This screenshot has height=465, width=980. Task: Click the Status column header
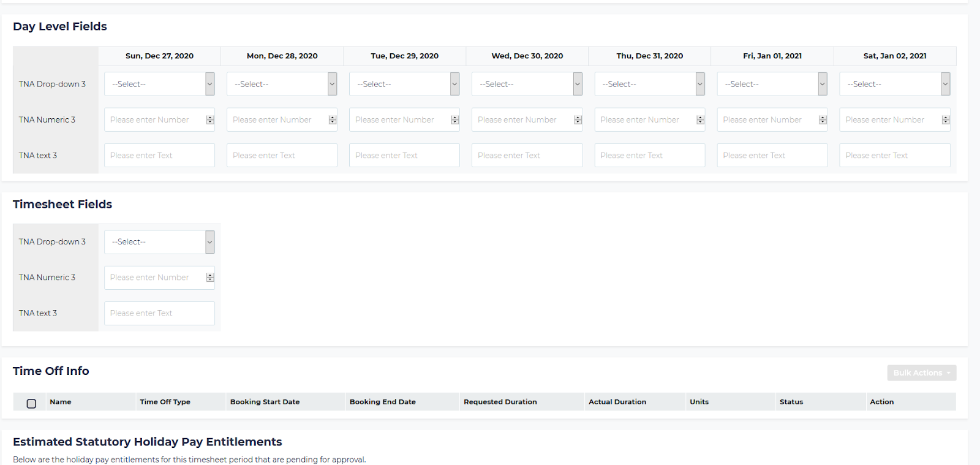791,402
